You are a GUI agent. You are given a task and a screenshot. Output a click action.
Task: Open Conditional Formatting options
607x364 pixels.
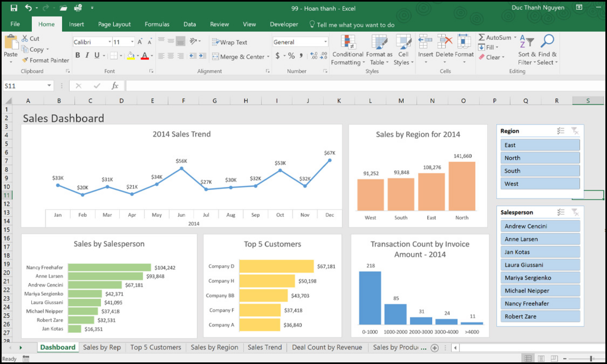click(347, 49)
